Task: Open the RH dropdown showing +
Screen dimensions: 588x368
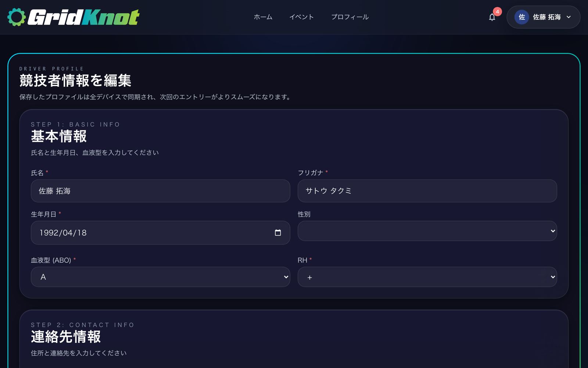Action: coord(427,277)
